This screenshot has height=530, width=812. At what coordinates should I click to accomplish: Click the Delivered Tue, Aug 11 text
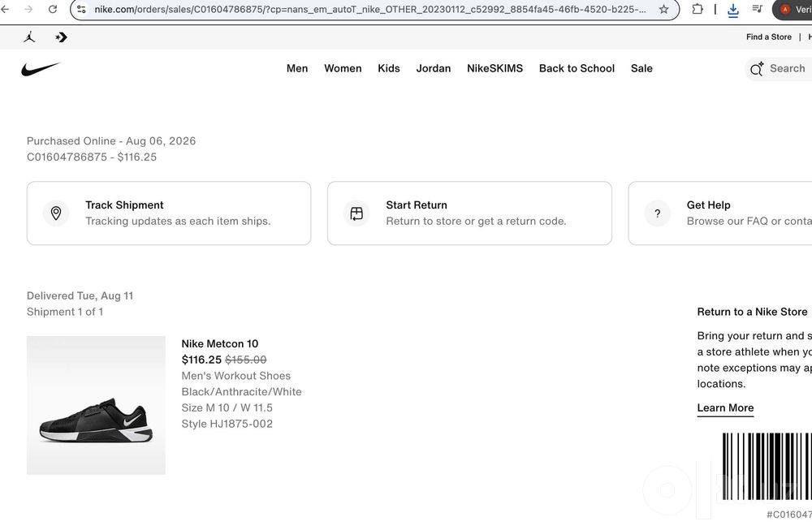[80, 295]
